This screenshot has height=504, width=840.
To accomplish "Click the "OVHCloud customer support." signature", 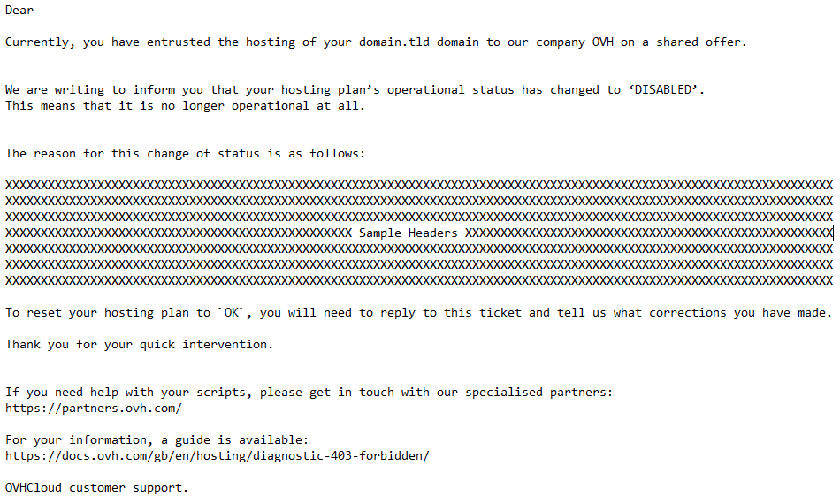I will tap(97, 487).
